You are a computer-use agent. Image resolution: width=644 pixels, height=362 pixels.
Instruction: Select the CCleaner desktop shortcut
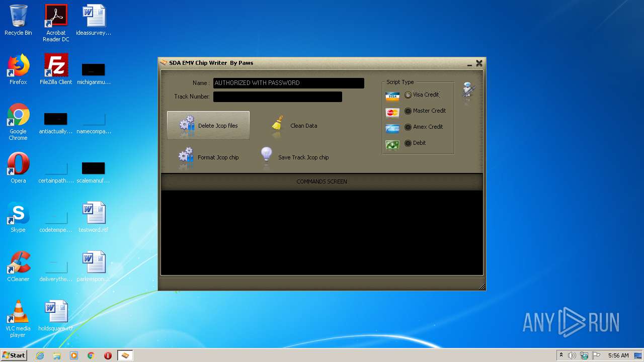(18, 266)
